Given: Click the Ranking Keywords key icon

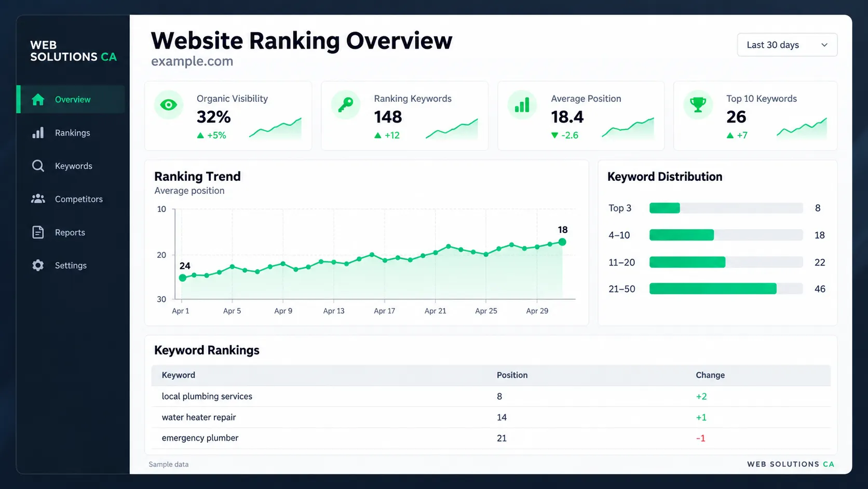Looking at the screenshot, I should (x=345, y=105).
